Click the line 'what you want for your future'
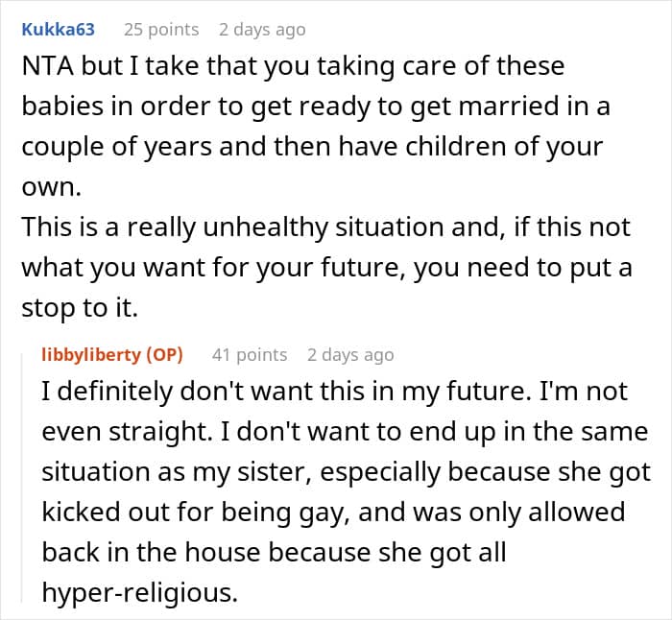The width and height of the screenshot is (672, 620). click(326, 268)
